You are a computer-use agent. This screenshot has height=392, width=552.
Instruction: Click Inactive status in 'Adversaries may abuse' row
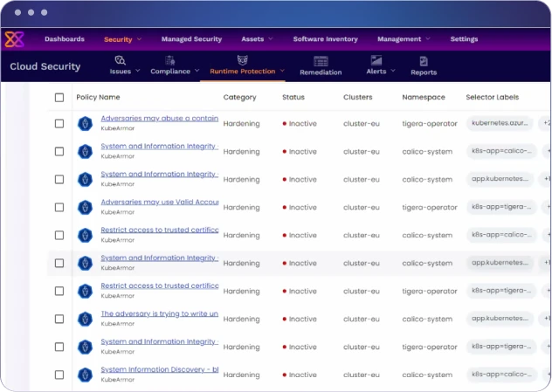pos(300,123)
